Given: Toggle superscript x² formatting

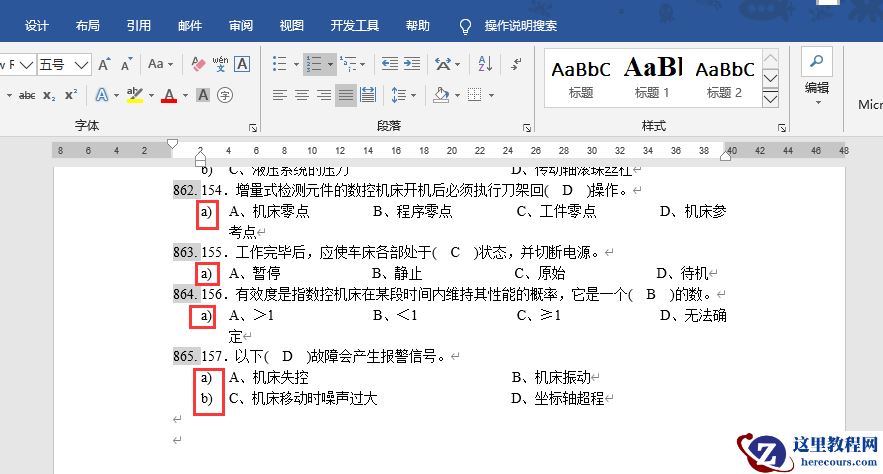Looking at the screenshot, I should tap(71, 95).
